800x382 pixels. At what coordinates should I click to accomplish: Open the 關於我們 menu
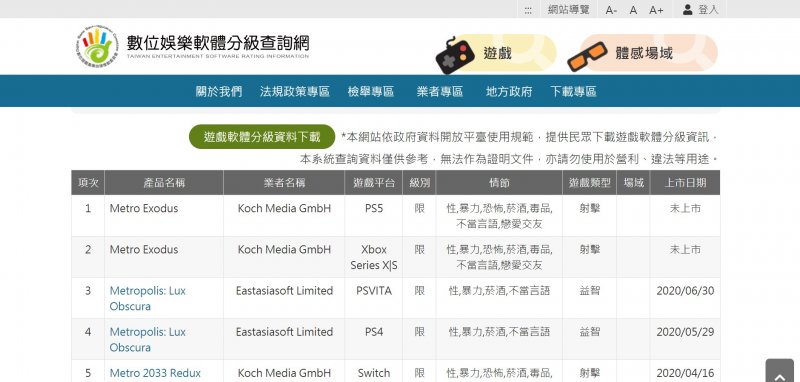[x=219, y=92]
